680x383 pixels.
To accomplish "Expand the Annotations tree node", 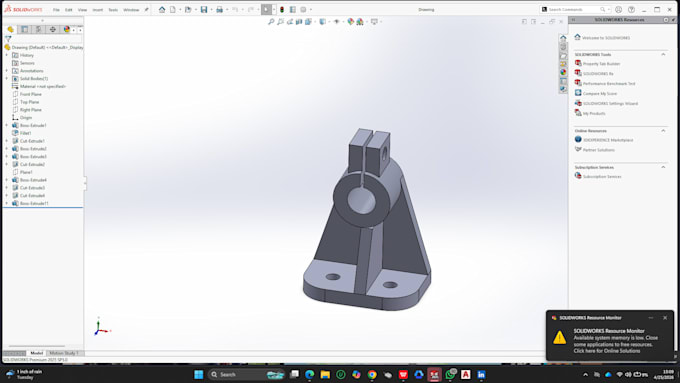I will (x=7, y=71).
